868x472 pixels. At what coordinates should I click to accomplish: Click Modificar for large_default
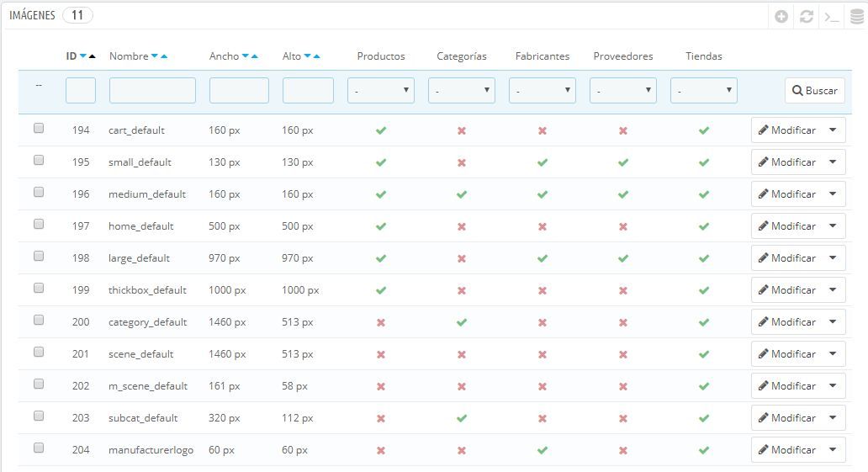pyautogui.click(x=787, y=258)
